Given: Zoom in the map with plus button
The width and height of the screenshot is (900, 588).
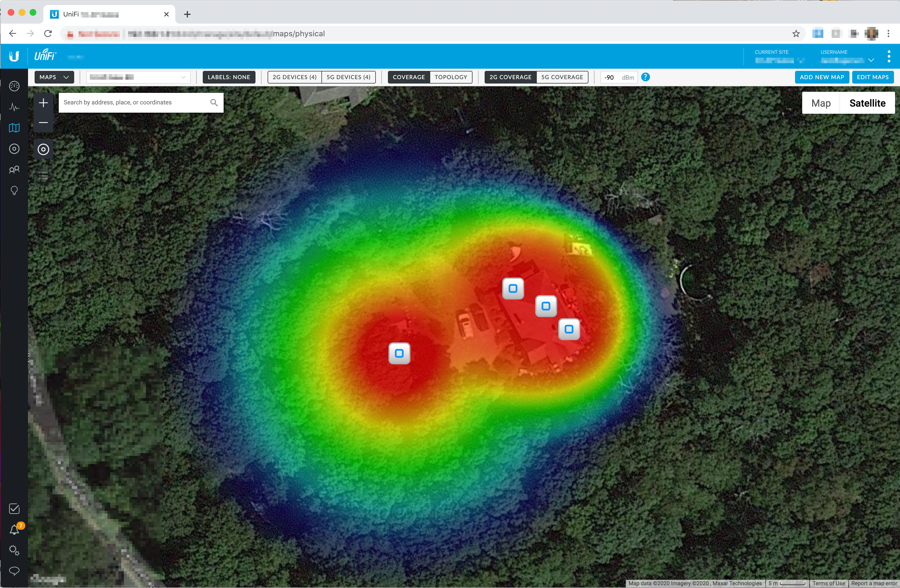Looking at the screenshot, I should tap(43, 103).
